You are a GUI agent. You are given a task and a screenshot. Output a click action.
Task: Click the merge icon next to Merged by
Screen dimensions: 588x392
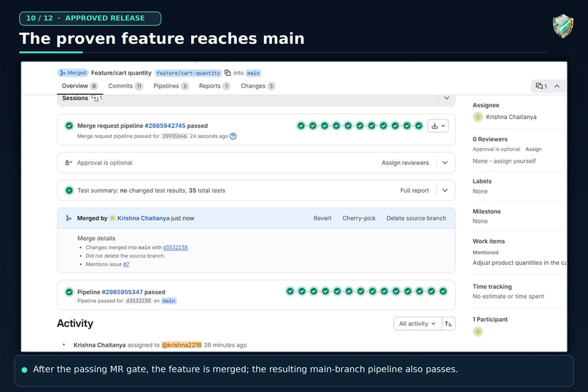pyautogui.click(x=69, y=218)
